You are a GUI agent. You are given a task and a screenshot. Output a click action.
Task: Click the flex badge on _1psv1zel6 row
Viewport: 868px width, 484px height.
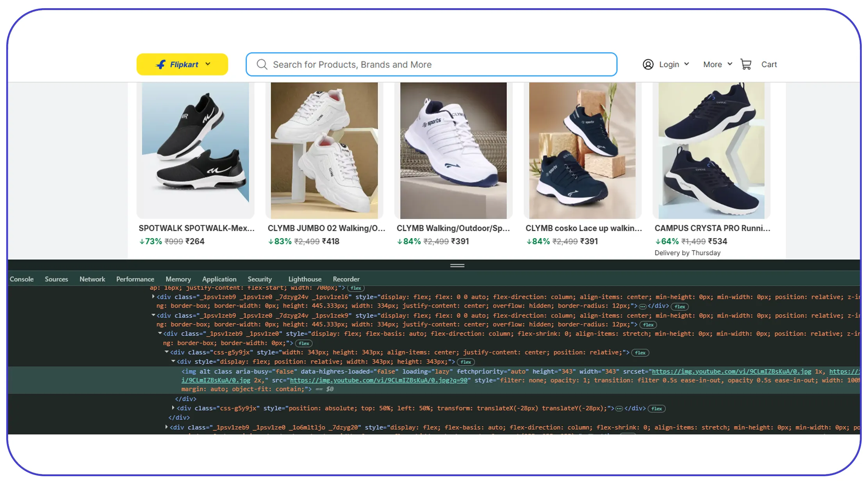pyautogui.click(x=680, y=306)
